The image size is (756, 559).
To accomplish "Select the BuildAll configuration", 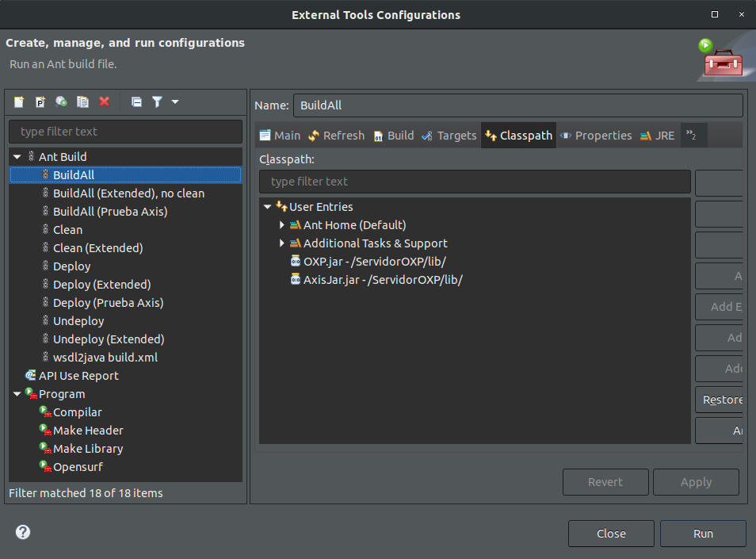I will click(125, 175).
